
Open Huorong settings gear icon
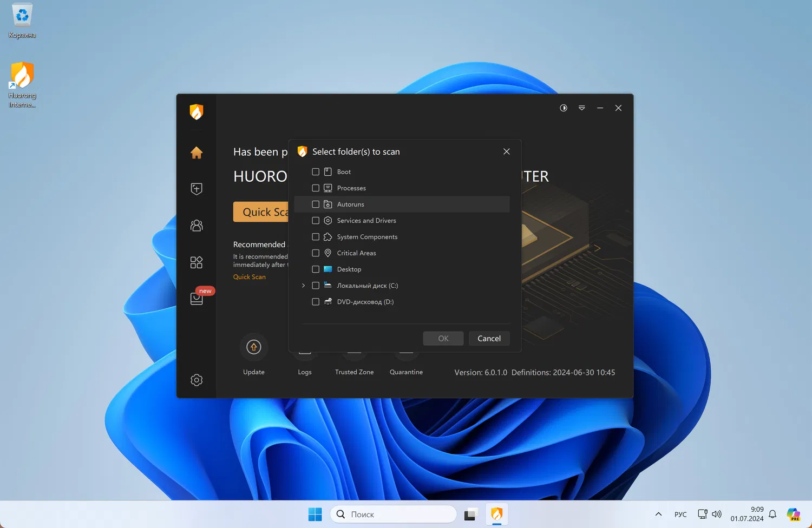pyautogui.click(x=197, y=380)
